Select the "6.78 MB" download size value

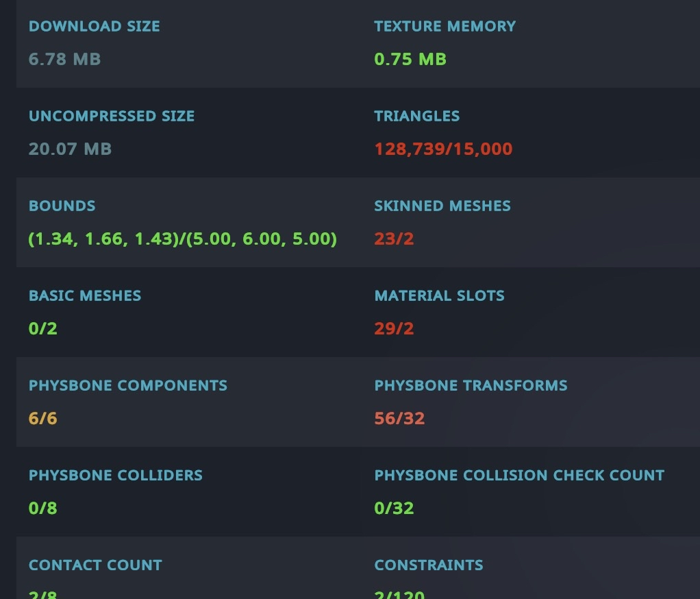pyautogui.click(x=65, y=60)
